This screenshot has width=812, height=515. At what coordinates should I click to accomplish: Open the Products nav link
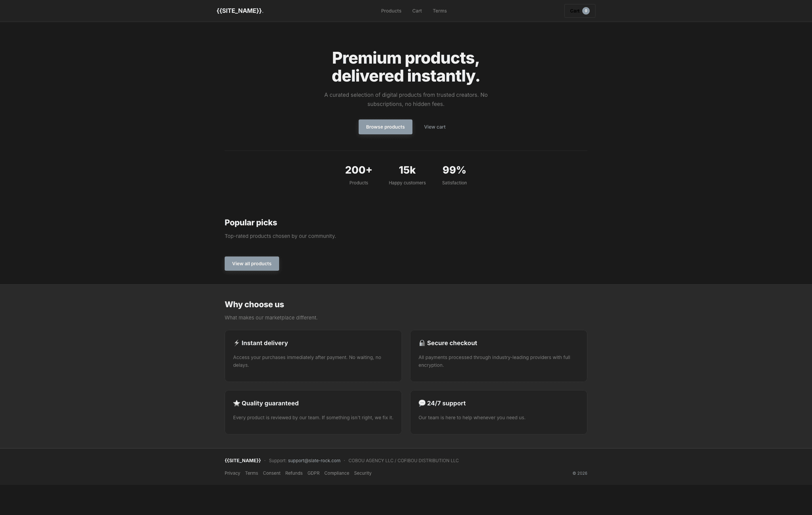point(391,11)
